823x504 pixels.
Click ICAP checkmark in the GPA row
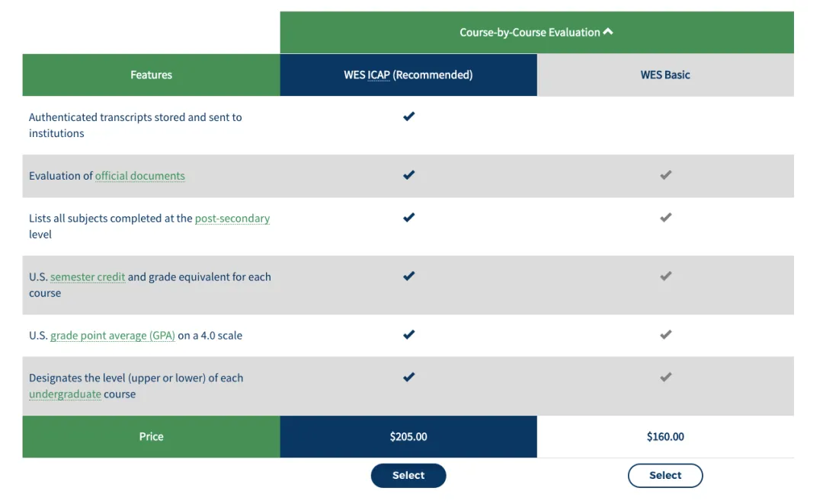click(x=409, y=334)
